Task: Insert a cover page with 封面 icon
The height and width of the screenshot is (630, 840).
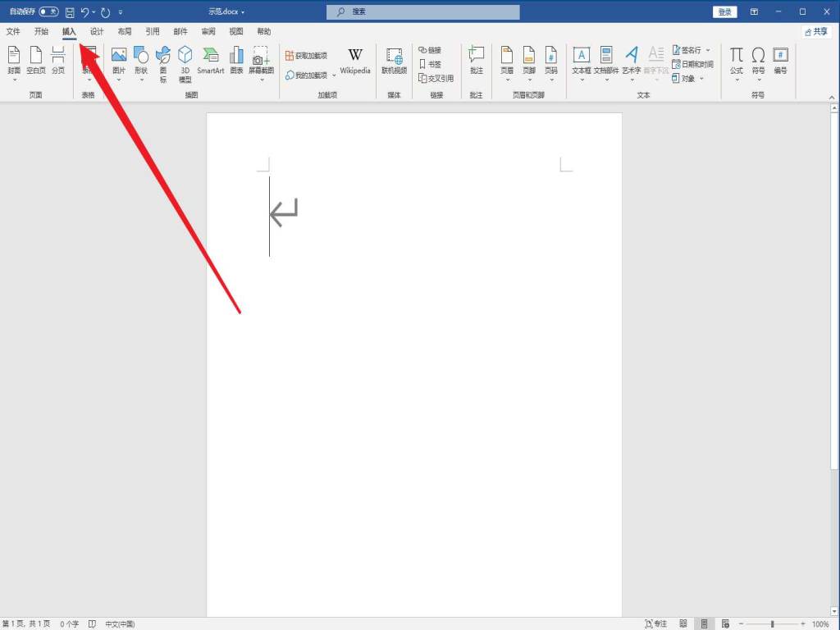Action: coord(14,62)
